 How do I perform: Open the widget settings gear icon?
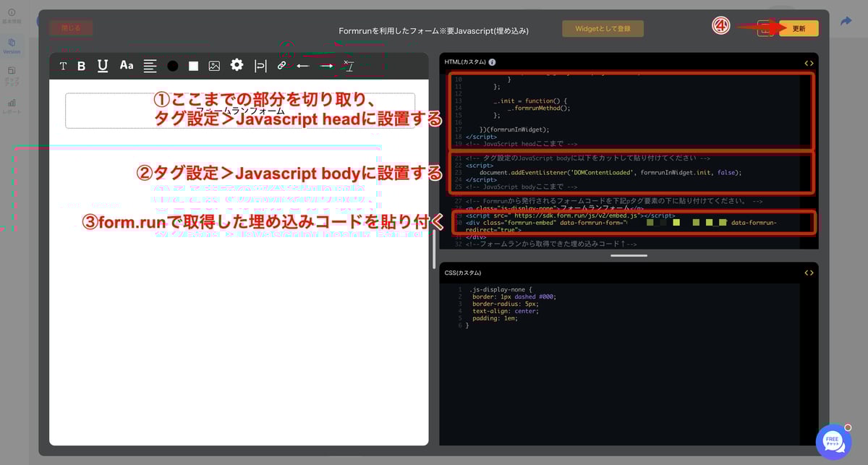[x=237, y=66]
